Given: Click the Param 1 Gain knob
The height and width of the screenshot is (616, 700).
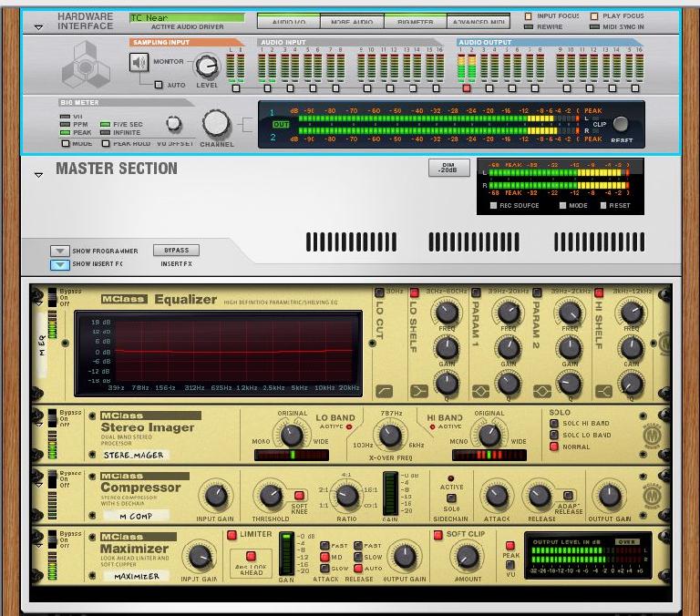Looking at the screenshot, I should (x=508, y=348).
